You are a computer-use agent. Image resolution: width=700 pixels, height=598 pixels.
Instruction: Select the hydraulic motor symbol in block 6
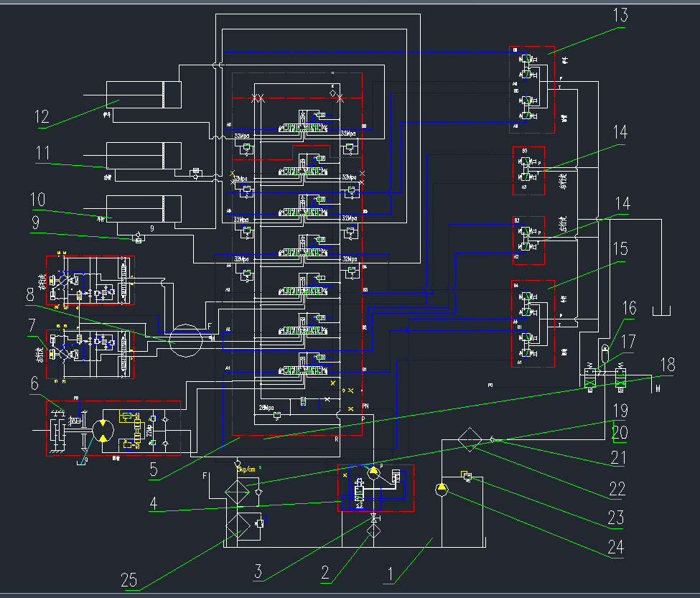(105, 431)
